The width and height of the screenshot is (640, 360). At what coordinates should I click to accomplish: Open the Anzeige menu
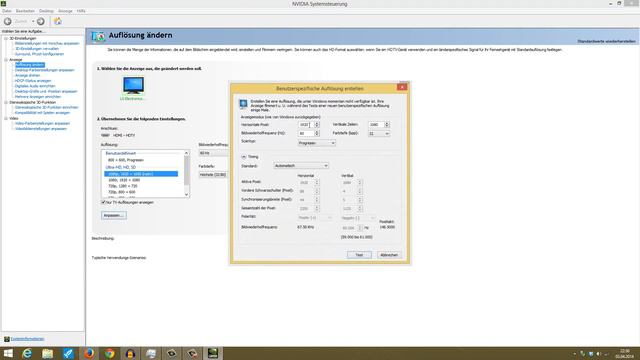click(65, 11)
